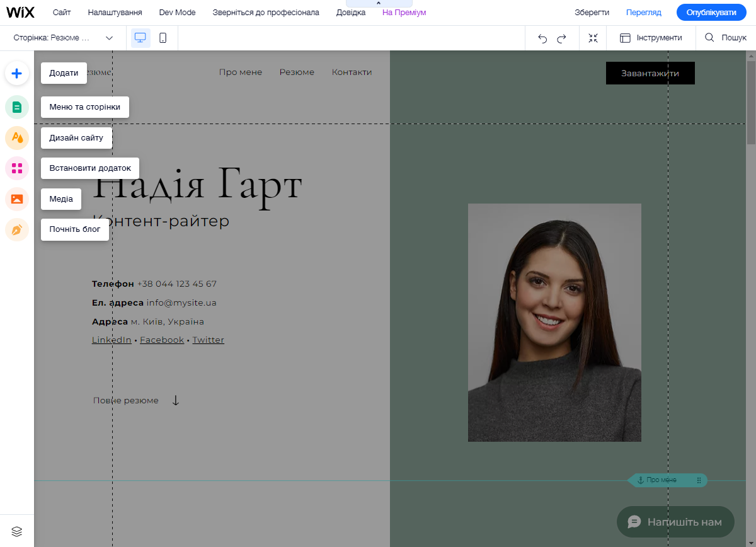Click the Blog pen icon in sidebar
This screenshot has height=547, width=756.
(17, 230)
